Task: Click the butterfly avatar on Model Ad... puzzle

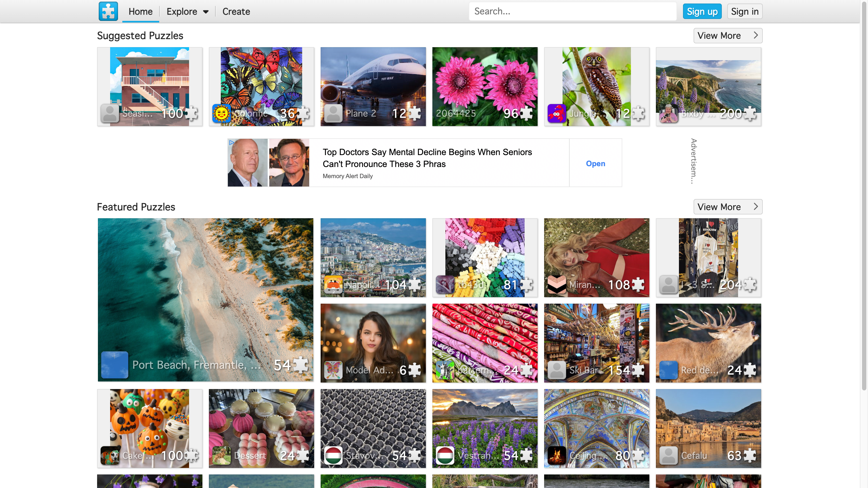Action: 333,370
